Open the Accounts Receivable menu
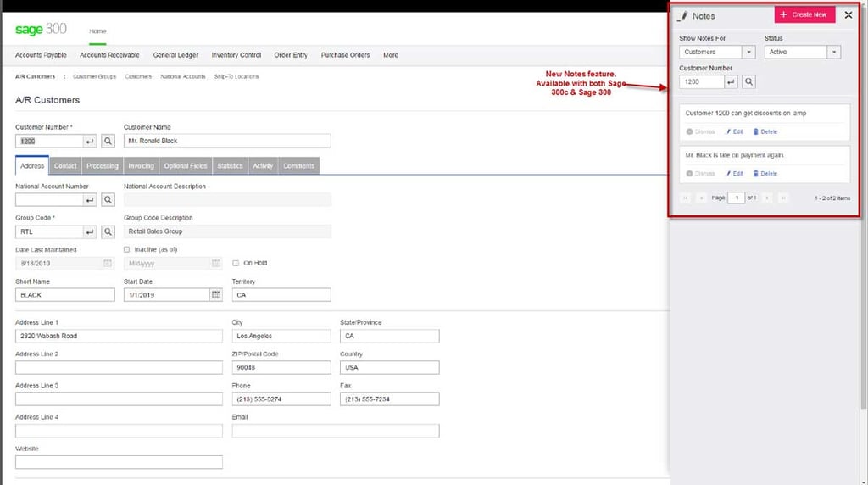Screen dimensions: 868x485 point(109,55)
